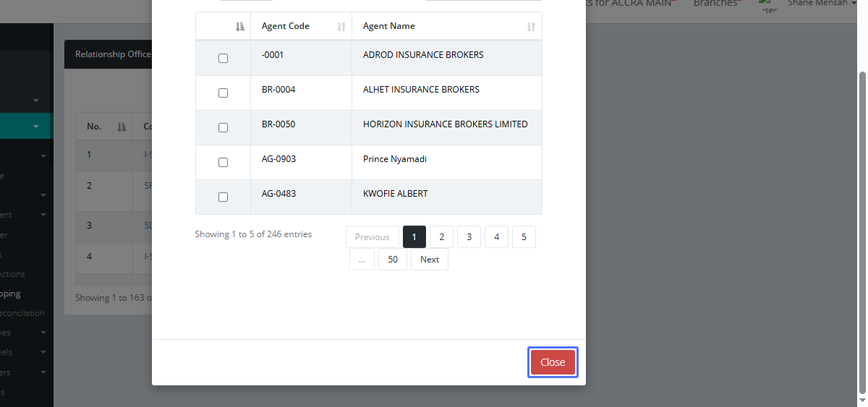Check the box for ADROD INSURANCE BROKERS
Image resolution: width=868 pixels, height=407 pixels.
[223, 59]
